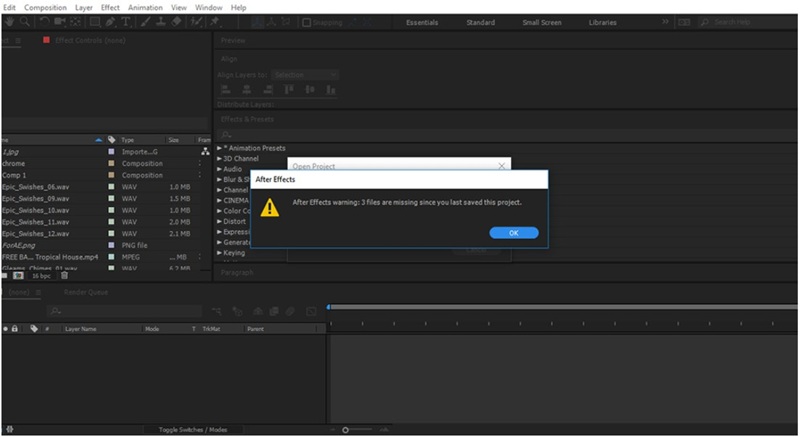The width and height of the screenshot is (800, 437).
Task: Select the Rotation tool
Action: coord(44,22)
